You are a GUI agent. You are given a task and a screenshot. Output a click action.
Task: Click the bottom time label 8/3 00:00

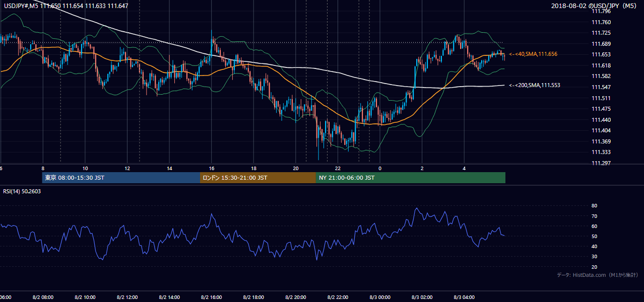point(380,297)
